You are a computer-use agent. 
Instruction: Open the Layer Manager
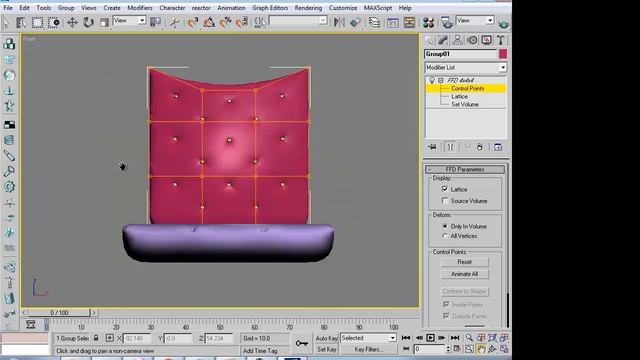374,22
